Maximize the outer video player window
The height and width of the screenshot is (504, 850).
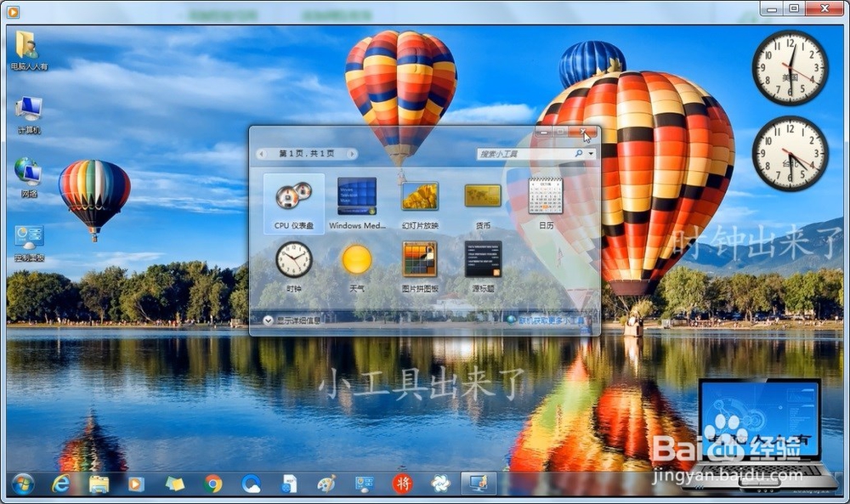794,8
